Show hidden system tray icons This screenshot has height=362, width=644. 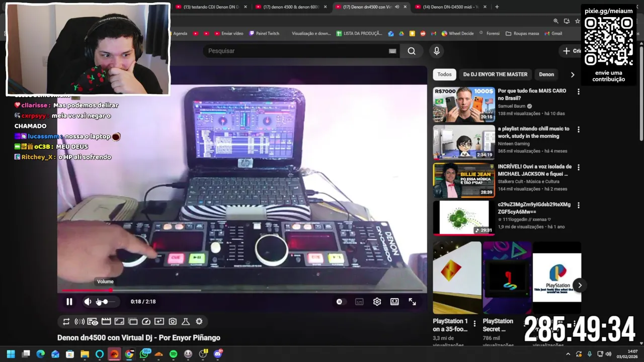(568, 354)
